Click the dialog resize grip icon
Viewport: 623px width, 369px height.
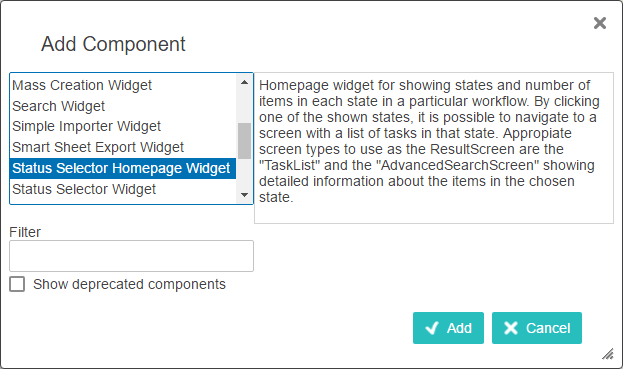(x=608, y=354)
